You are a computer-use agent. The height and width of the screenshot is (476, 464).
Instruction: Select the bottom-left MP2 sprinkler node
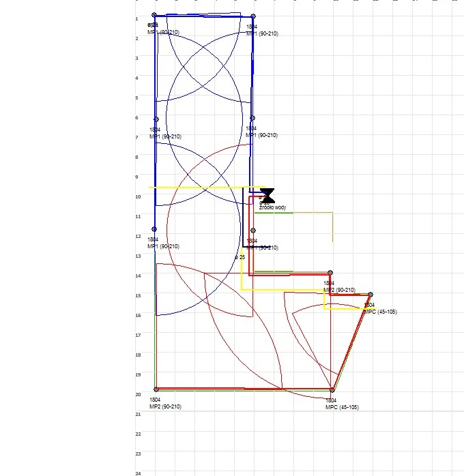(156, 389)
